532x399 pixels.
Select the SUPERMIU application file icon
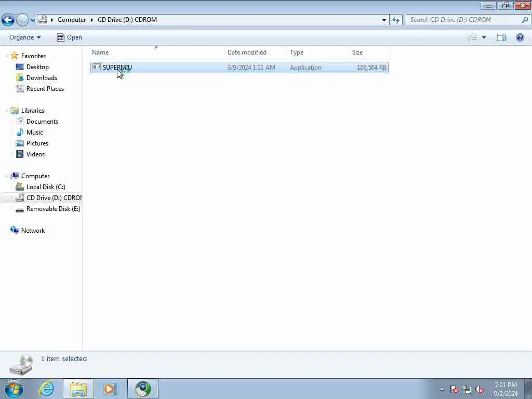tap(96, 67)
